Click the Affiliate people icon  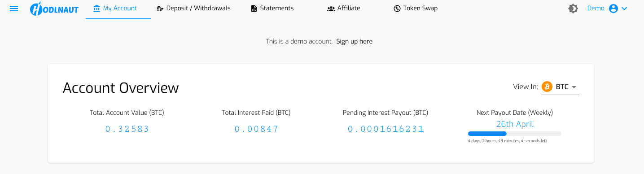point(331,9)
